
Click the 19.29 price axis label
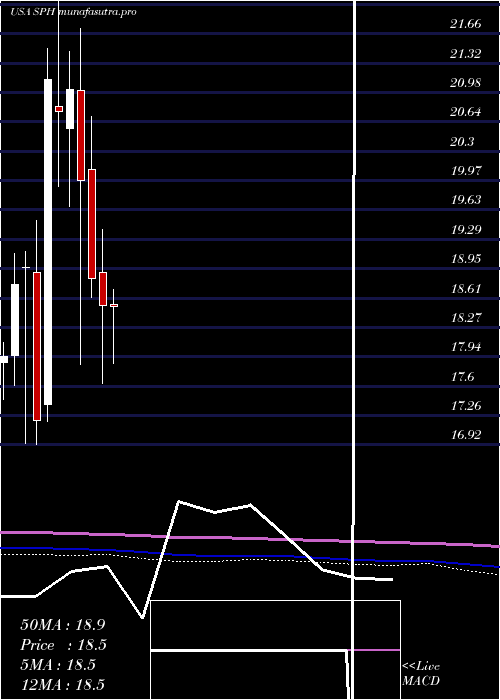466,229
